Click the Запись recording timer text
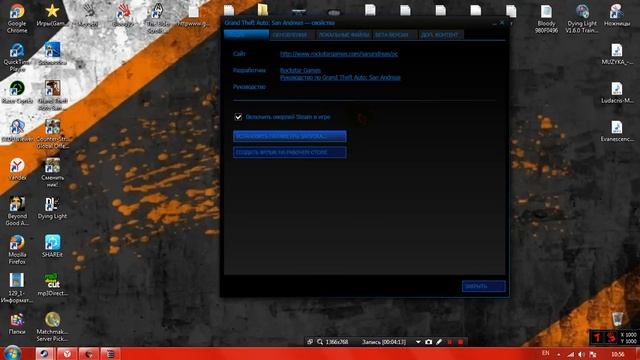 click(x=384, y=342)
